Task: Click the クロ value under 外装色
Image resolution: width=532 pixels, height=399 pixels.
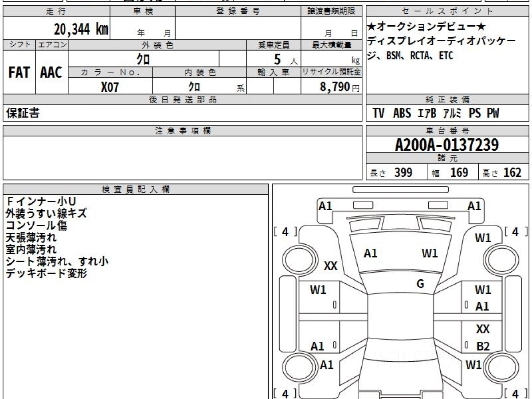Action: 143,59
